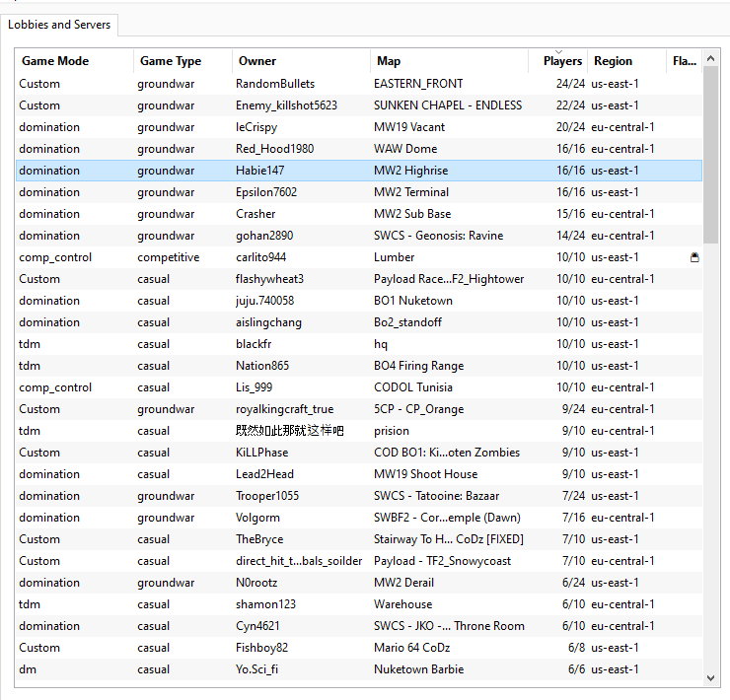The height and width of the screenshot is (700, 730).
Task: Open the Lobbies and Servers tab
Action: (x=59, y=25)
